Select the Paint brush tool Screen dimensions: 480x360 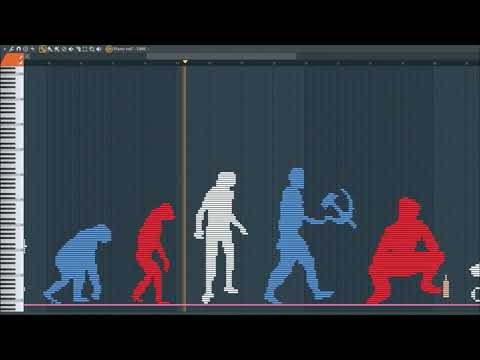pyautogui.click(x=50, y=49)
